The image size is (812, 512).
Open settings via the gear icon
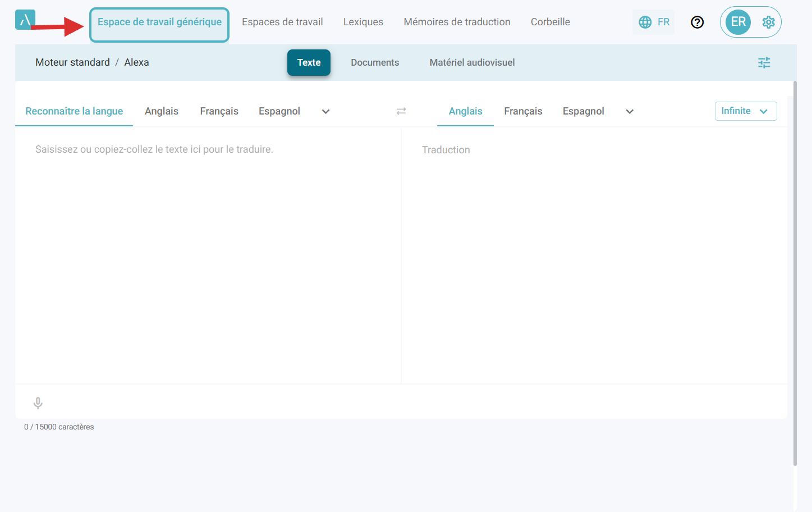[768, 22]
